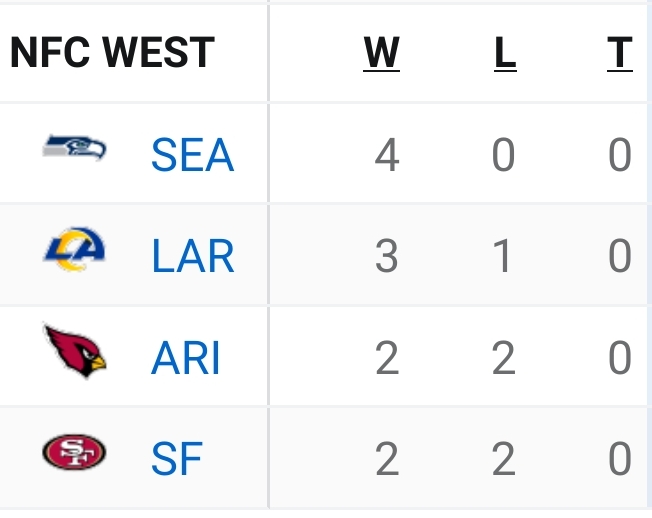Select Arizona's losses value of 2
Image resolution: width=652 pixels, height=518 pixels.
[504, 358]
